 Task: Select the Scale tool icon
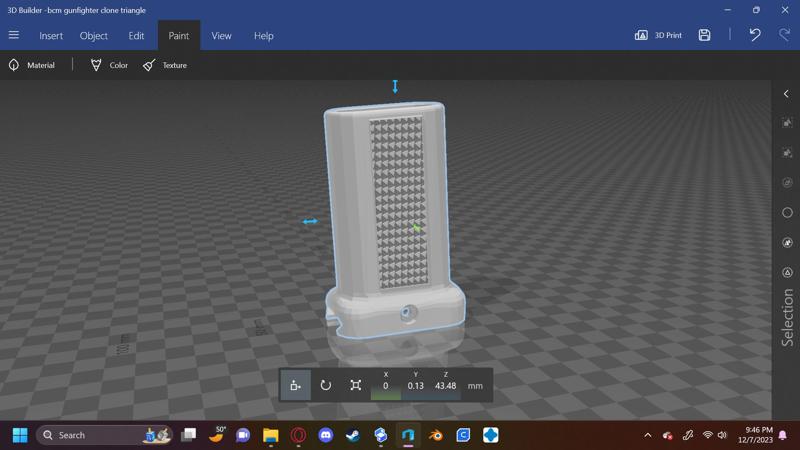(356, 385)
